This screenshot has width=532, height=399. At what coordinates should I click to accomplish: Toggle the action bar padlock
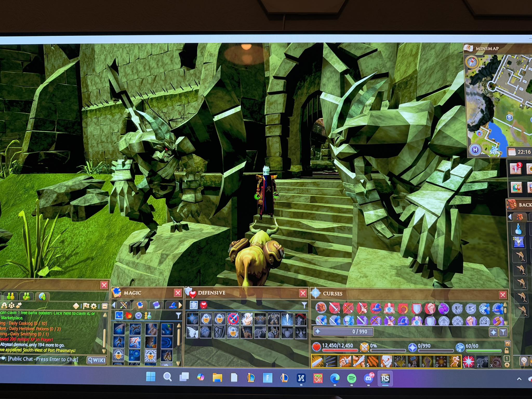[507, 351]
